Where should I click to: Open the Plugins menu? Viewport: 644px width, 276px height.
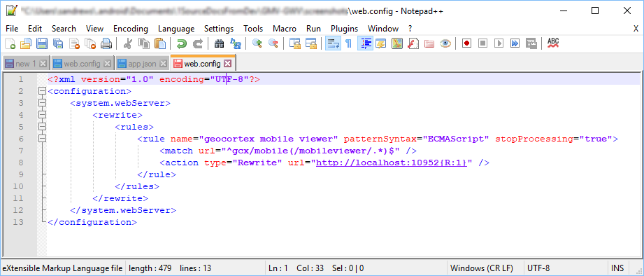point(344,29)
